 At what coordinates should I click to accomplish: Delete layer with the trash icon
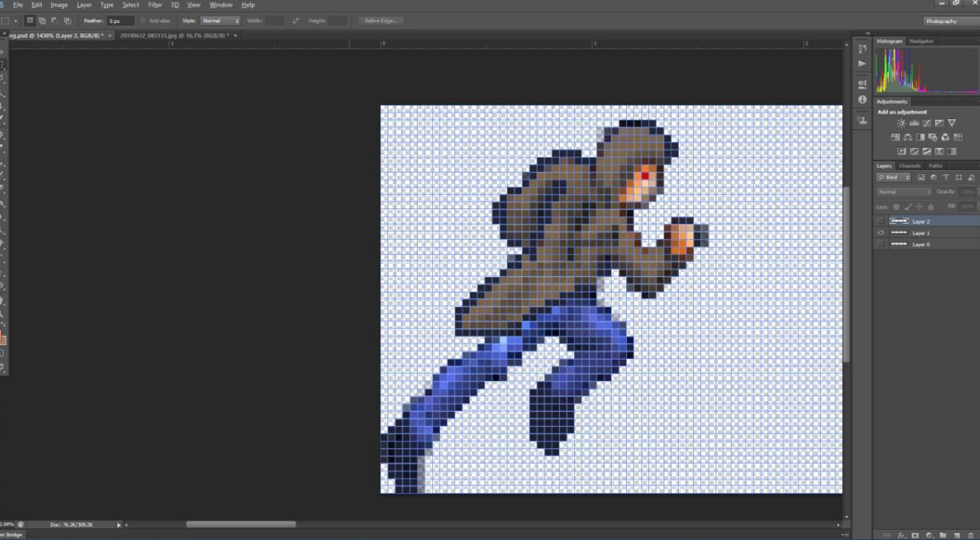[971, 536]
